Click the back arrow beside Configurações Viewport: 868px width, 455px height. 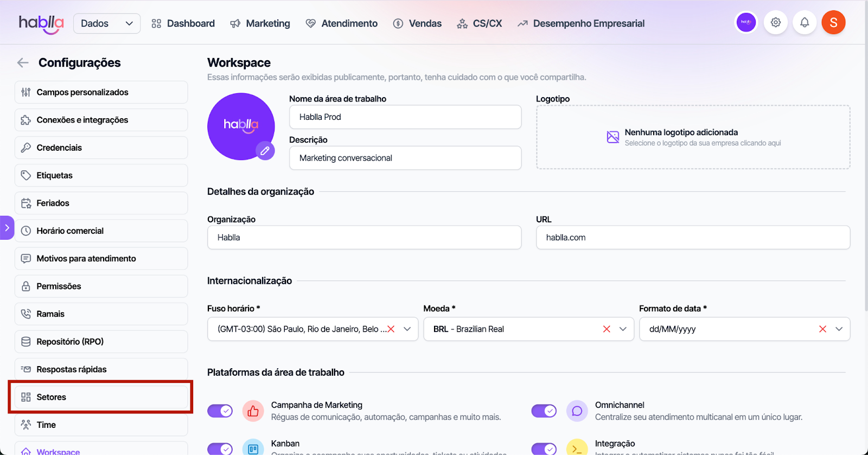point(23,63)
